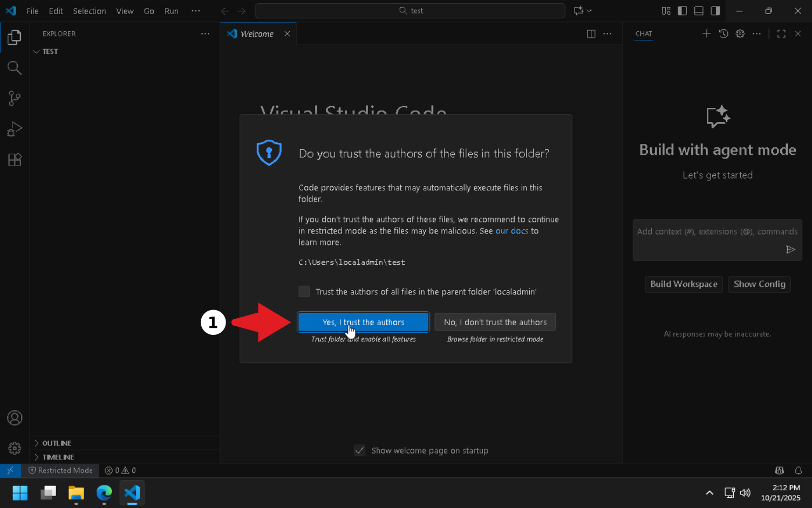
Task: Click 'Yes, I trust the authors' button
Action: point(363,322)
